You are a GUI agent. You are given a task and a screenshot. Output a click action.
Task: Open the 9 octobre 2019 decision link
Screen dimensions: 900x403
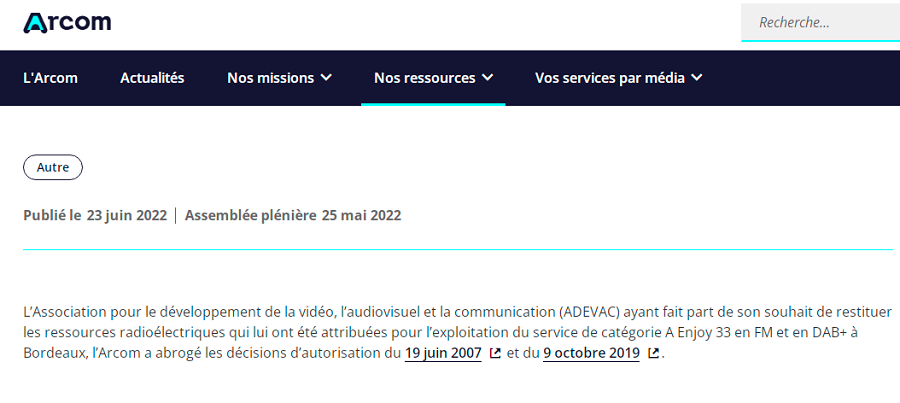click(x=591, y=353)
